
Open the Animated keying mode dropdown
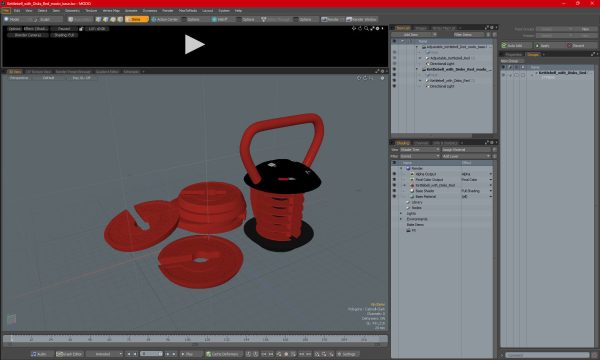[x=104, y=354]
